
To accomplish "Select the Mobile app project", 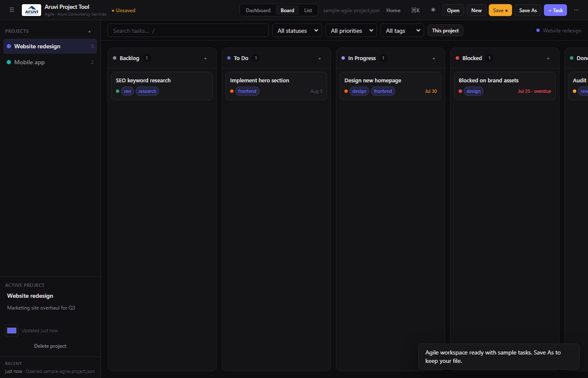I will tap(50, 62).
